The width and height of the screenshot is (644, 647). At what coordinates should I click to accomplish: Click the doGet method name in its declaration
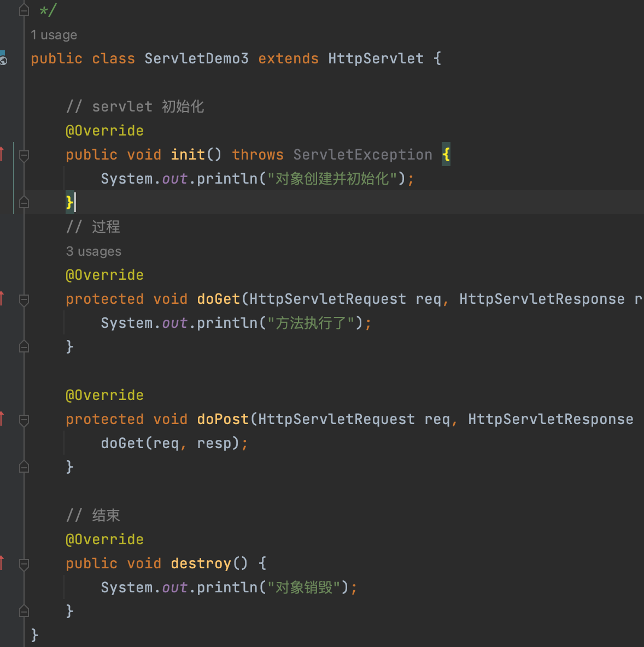[x=218, y=299]
